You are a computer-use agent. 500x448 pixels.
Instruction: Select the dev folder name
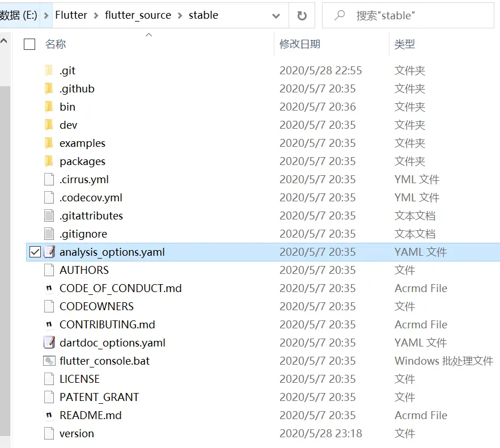pyautogui.click(x=68, y=125)
